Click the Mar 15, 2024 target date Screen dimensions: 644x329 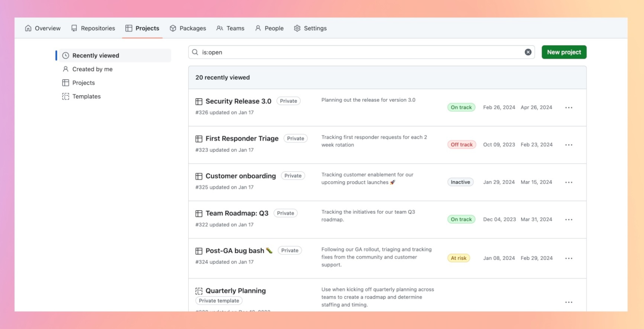[536, 182]
